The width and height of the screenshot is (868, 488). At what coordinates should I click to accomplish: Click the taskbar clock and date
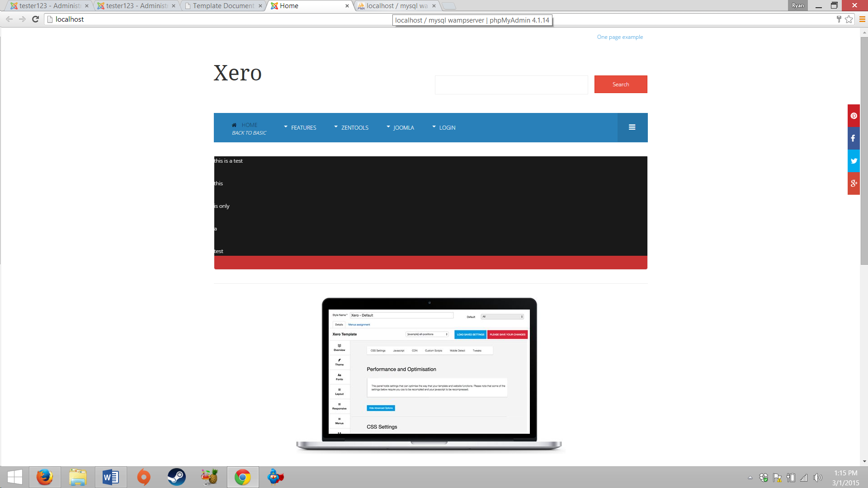tap(845, 478)
